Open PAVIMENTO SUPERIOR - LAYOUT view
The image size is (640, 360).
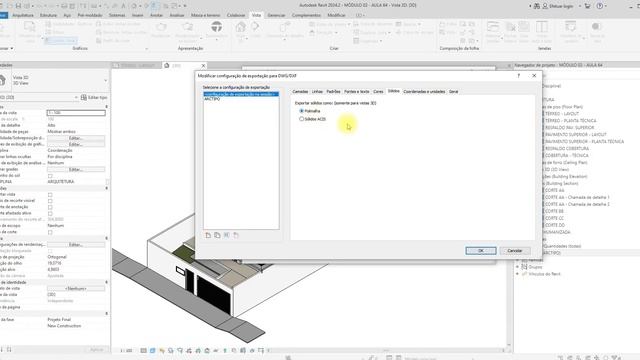point(576,135)
